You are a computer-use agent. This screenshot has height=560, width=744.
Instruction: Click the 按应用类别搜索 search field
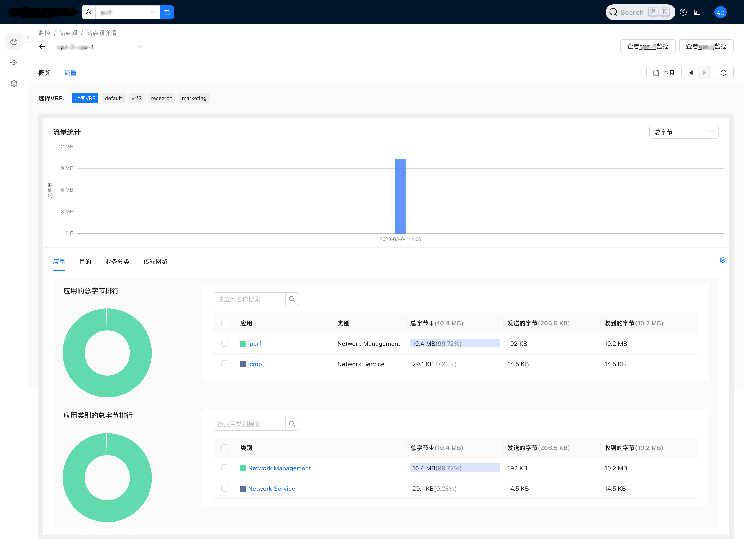(x=249, y=424)
